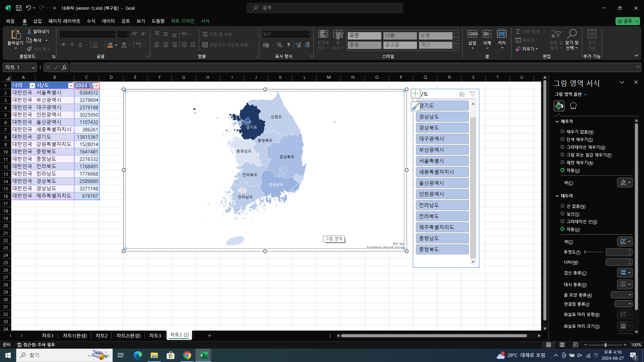Click the Undo arrow icon
Screen dimensions: 644x362
tap(29, 8)
